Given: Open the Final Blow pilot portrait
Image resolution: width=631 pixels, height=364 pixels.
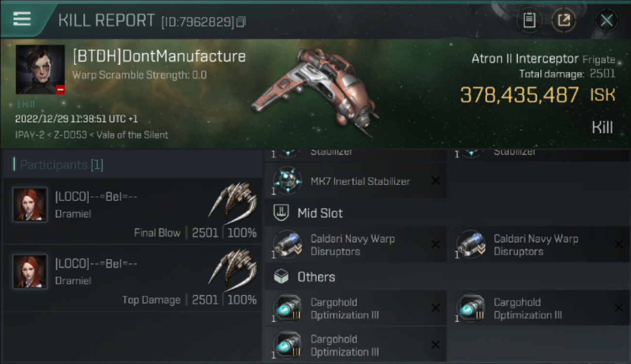Looking at the screenshot, I should coord(30,205).
